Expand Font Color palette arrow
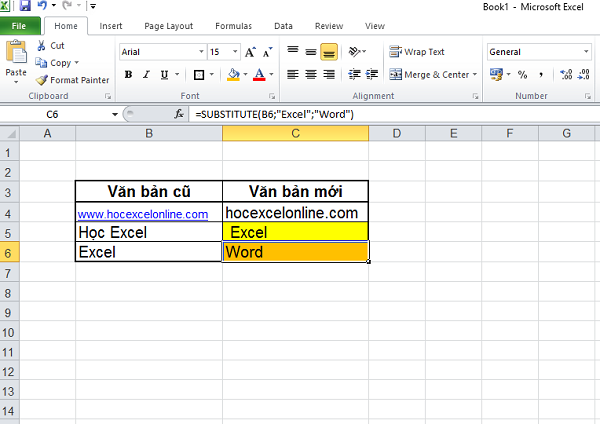 (271, 75)
